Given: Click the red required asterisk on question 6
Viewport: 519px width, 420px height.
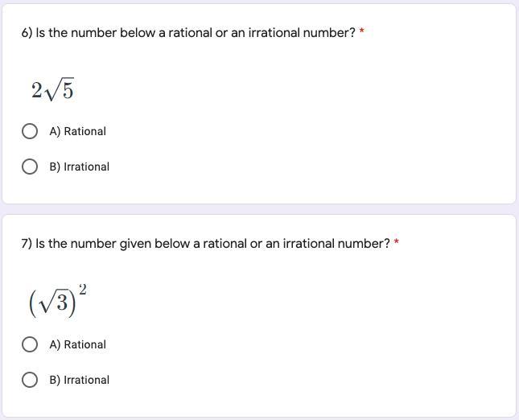Looking at the screenshot, I should click(x=362, y=31).
